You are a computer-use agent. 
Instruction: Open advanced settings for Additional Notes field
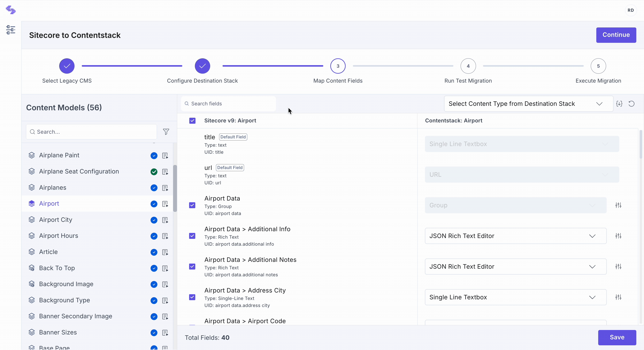(x=618, y=267)
